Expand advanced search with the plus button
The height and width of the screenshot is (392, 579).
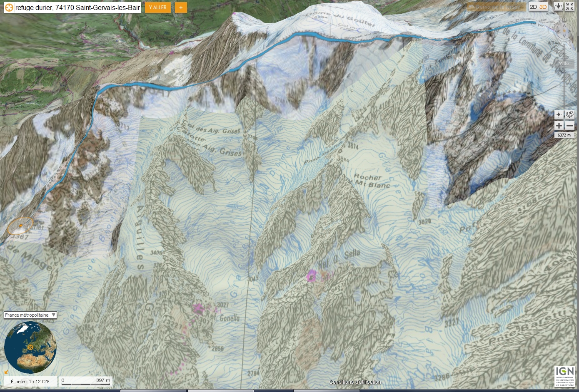click(181, 7)
